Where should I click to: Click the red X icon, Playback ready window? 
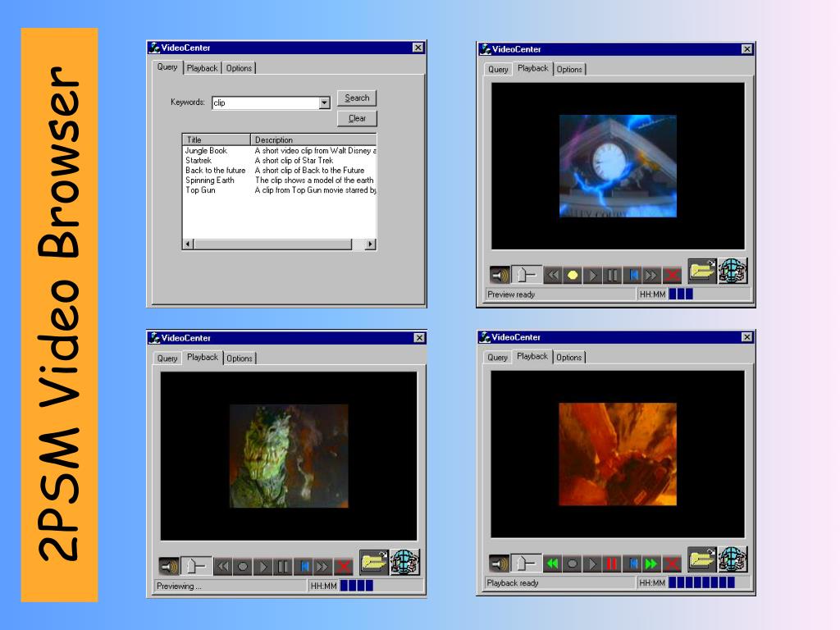[672, 563]
